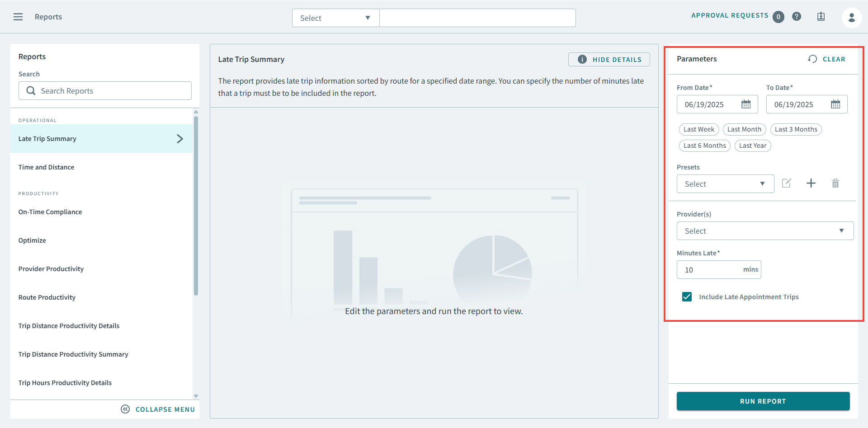The width and height of the screenshot is (868, 428).
Task: Open the To Date calendar picker
Action: pos(835,104)
